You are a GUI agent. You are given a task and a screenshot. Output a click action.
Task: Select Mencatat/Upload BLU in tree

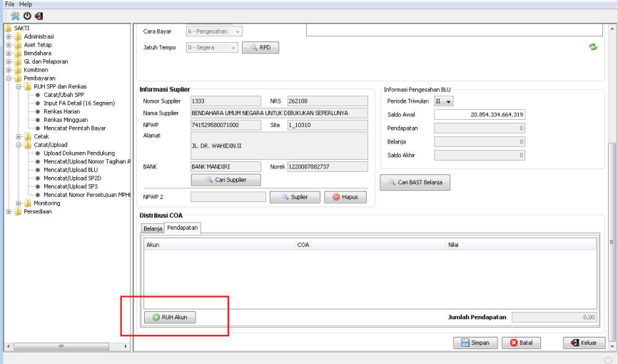point(70,170)
